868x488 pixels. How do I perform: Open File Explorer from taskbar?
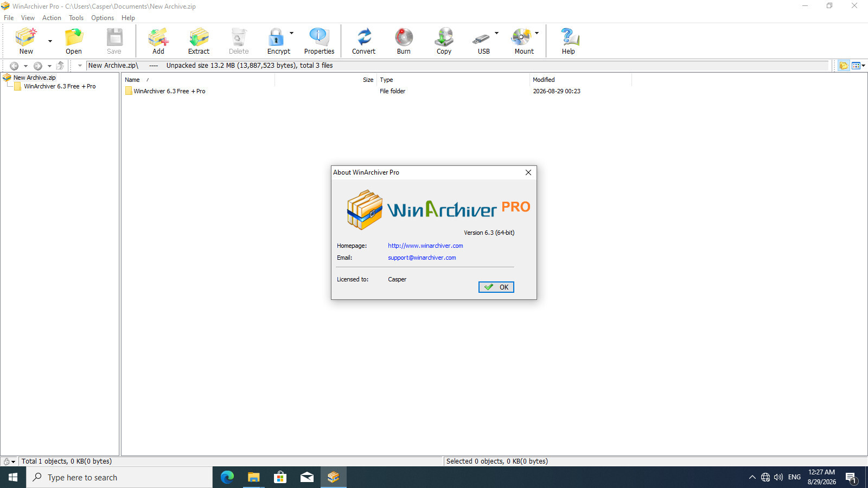[x=253, y=477]
